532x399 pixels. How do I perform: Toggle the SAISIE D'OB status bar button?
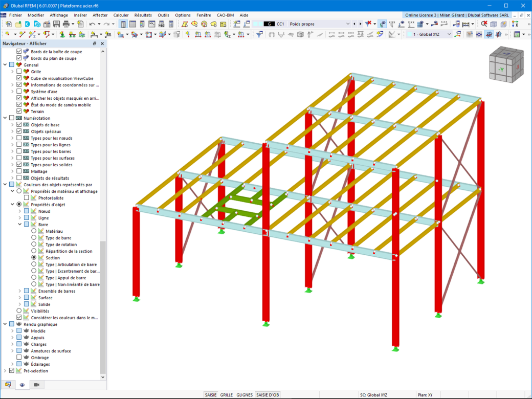coord(268,395)
